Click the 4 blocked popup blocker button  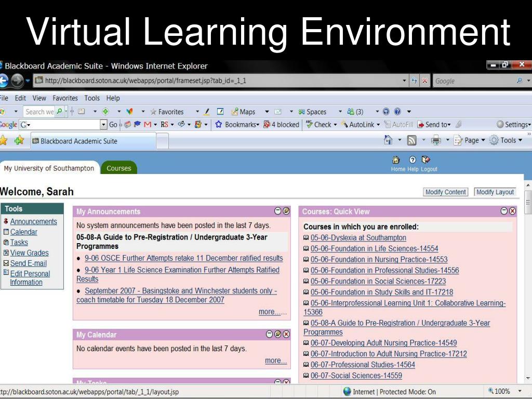tap(281, 125)
